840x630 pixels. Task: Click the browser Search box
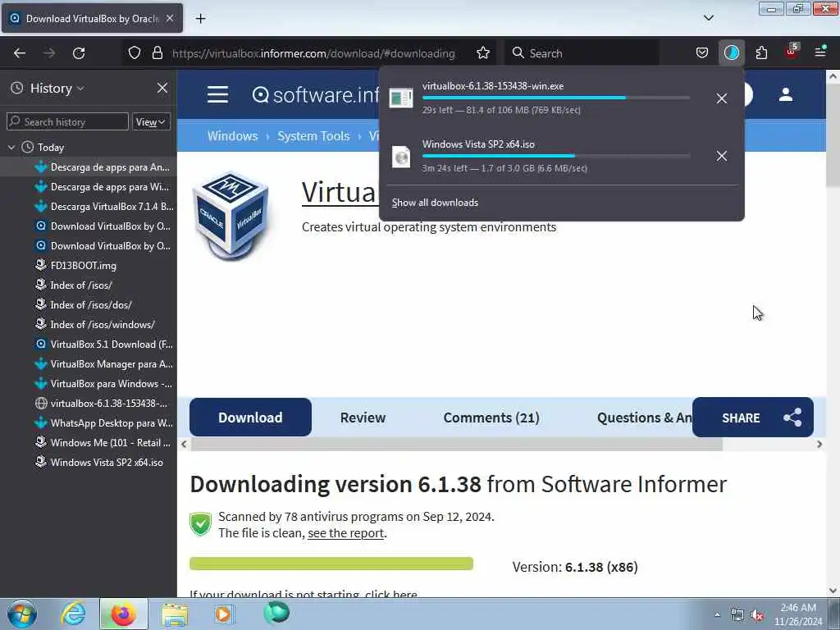[x=582, y=53]
